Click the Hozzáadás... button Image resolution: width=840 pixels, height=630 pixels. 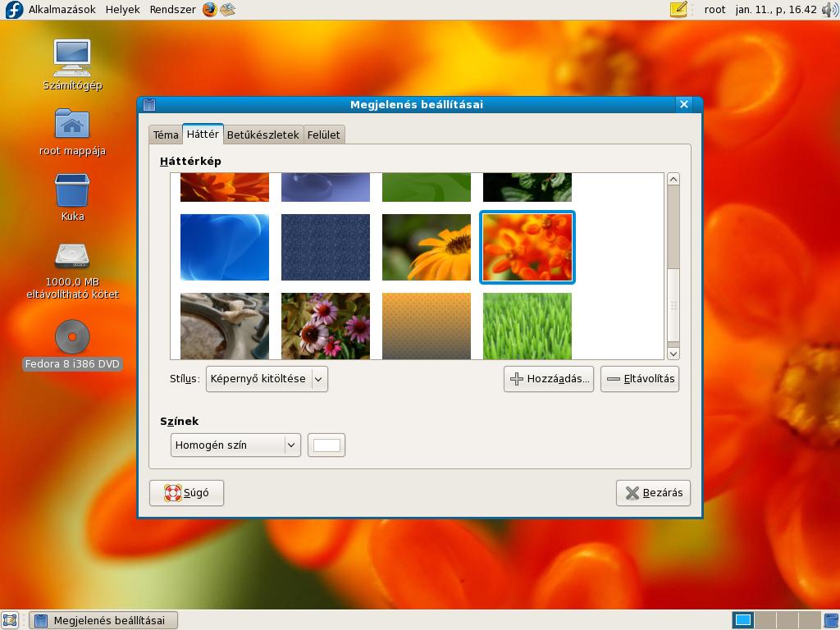tap(549, 379)
